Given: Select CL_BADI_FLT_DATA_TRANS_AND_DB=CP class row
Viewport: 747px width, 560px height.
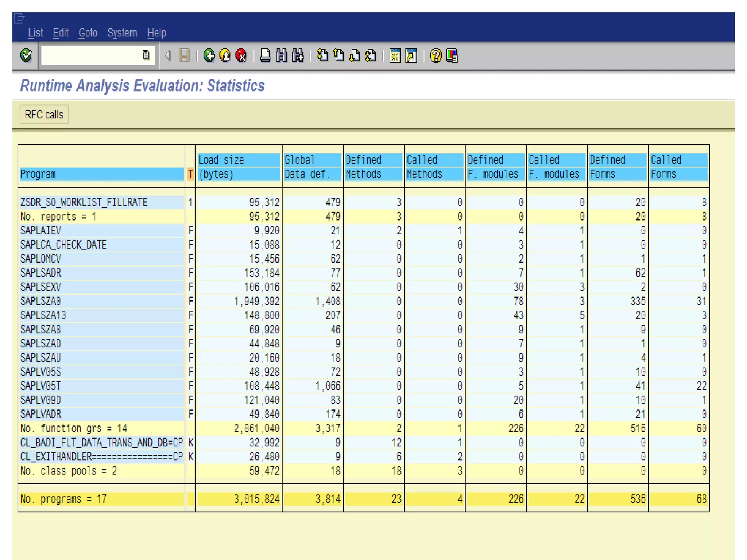Looking at the screenshot, I should tap(363, 442).
